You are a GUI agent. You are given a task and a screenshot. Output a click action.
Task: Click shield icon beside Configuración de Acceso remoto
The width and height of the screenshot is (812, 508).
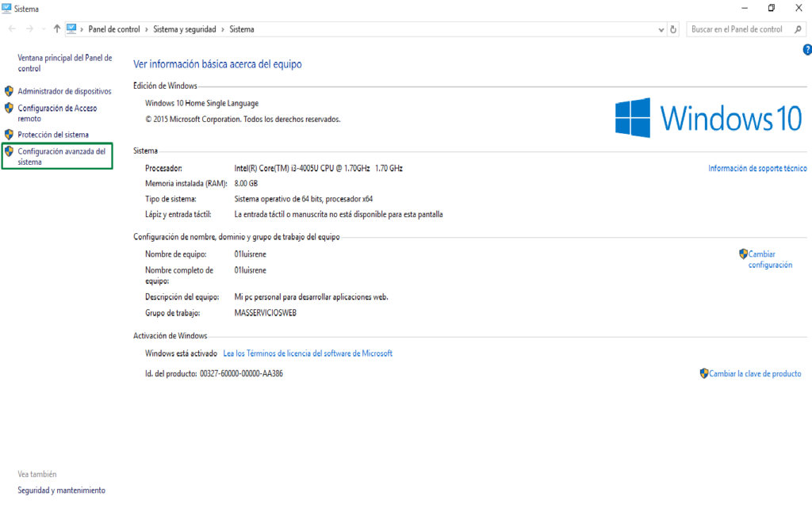point(9,108)
